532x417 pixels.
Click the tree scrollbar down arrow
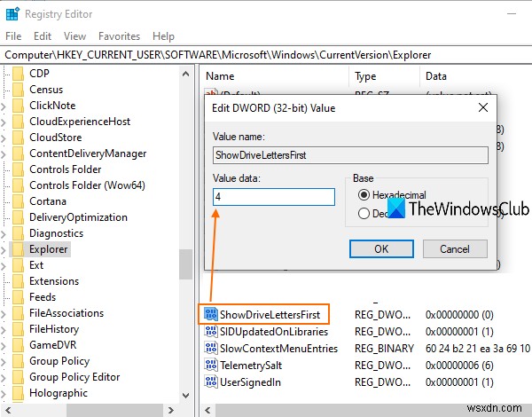(185, 395)
